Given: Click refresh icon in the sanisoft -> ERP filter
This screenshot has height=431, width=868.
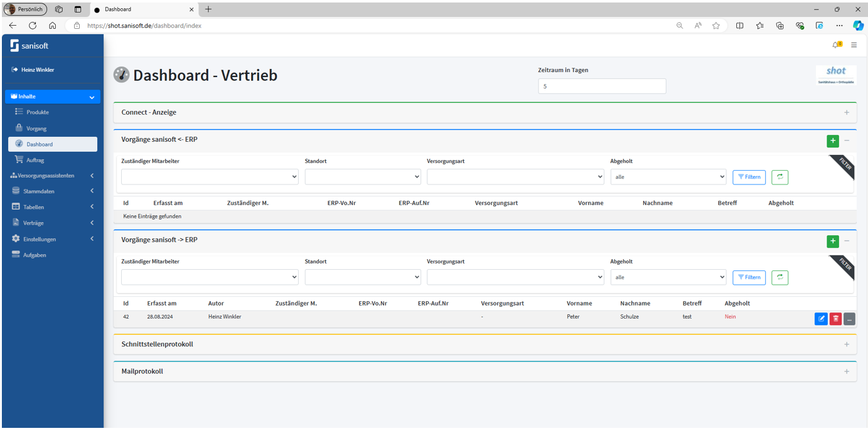Looking at the screenshot, I should point(780,277).
